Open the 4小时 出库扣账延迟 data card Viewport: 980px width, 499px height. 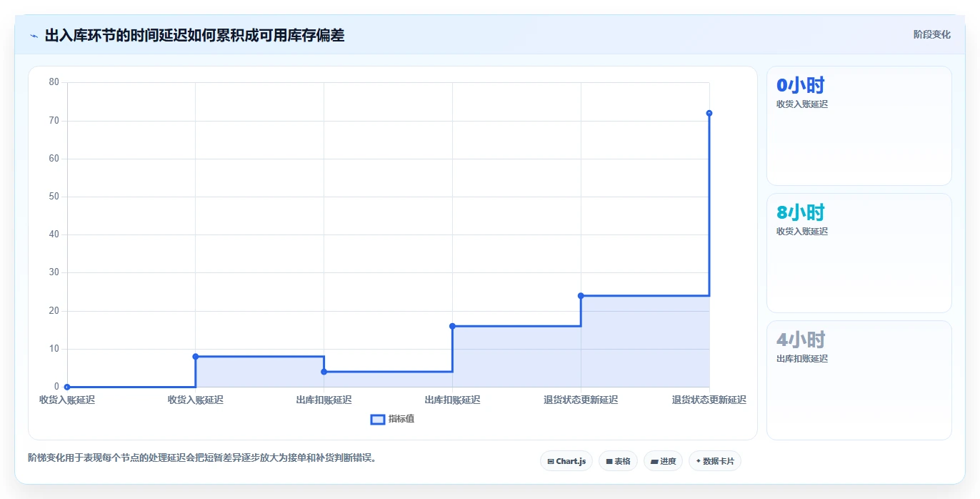(x=859, y=380)
